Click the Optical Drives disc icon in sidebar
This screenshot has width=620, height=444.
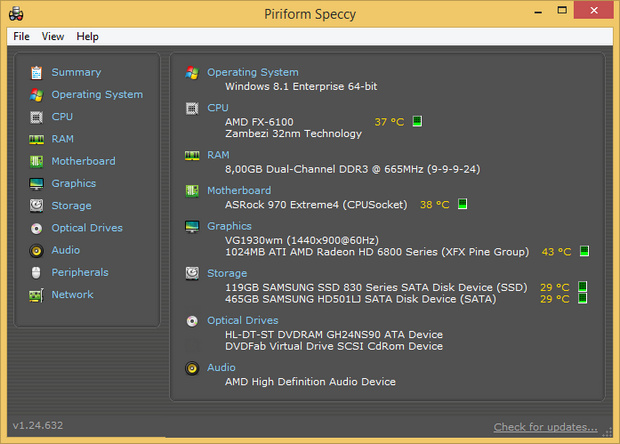tap(36, 228)
